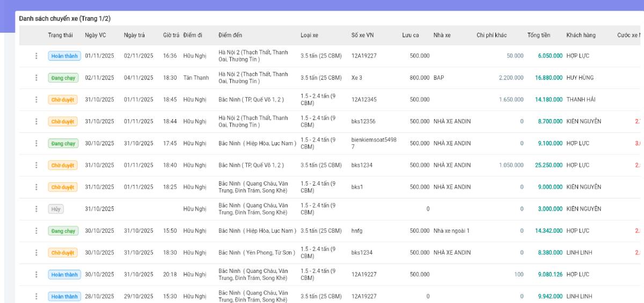This screenshot has width=644, height=303.
Task: Click the 16.880.000 total amount
Action: pyautogui.click(x=548, y=78)
